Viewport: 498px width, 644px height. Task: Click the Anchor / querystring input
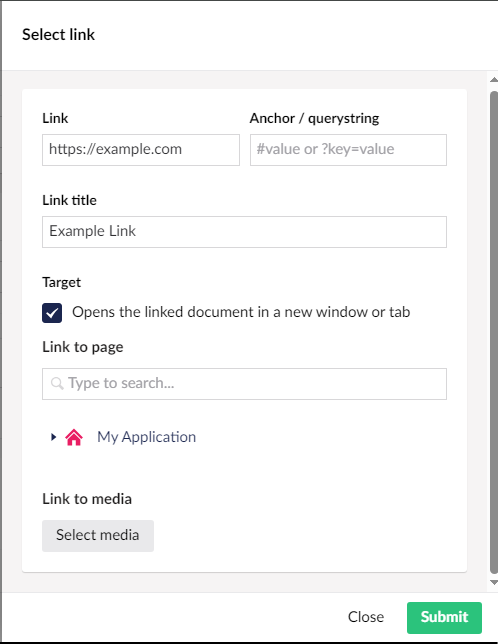pyautogui.click(x=348, y=150)
